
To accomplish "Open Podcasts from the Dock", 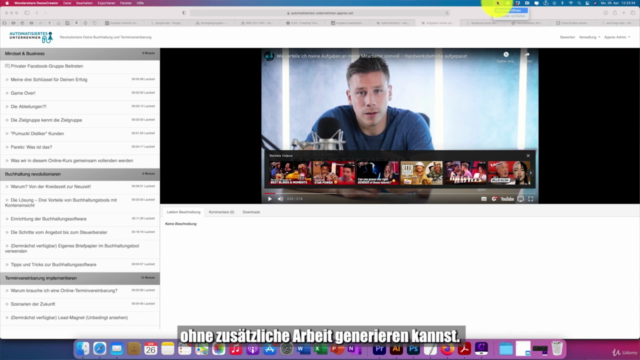I will coord(253,349).
